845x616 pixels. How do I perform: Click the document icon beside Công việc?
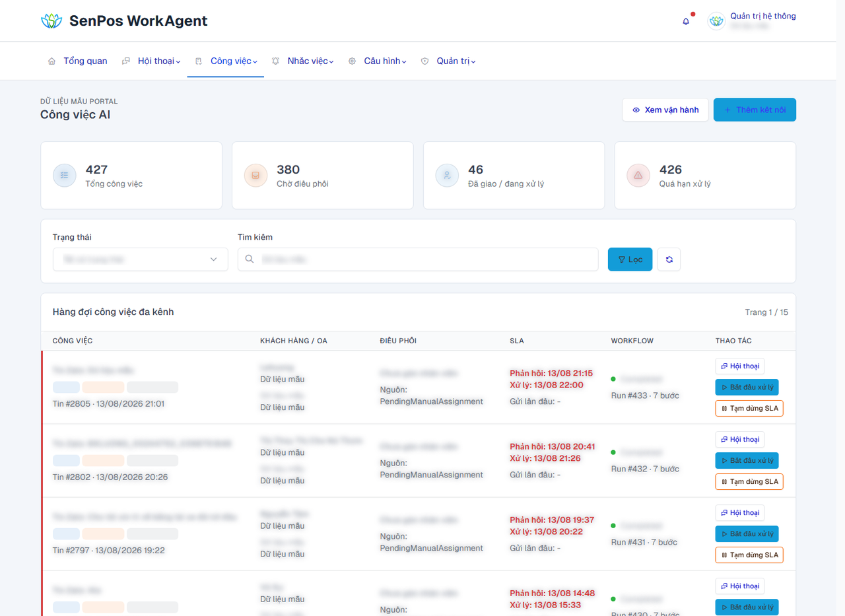click(199, 61)
